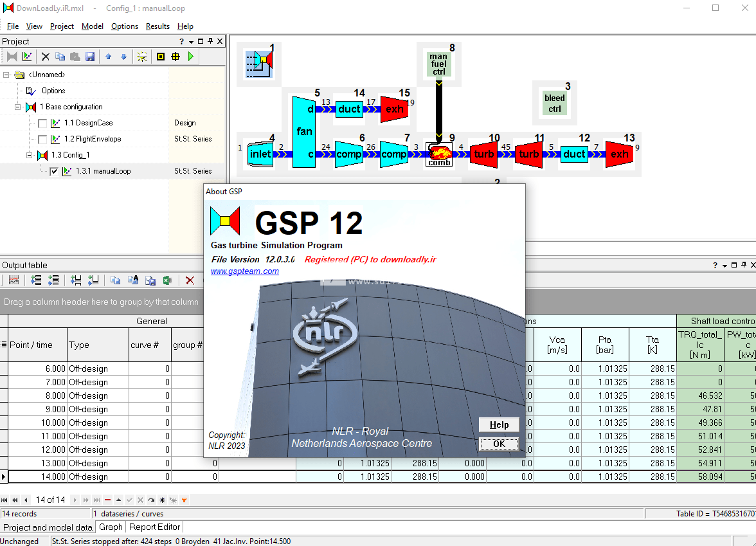Click the Vca [m/s] column header
Image resolution: width=756 pixels, height=546 pixels.
pos(557,345)
